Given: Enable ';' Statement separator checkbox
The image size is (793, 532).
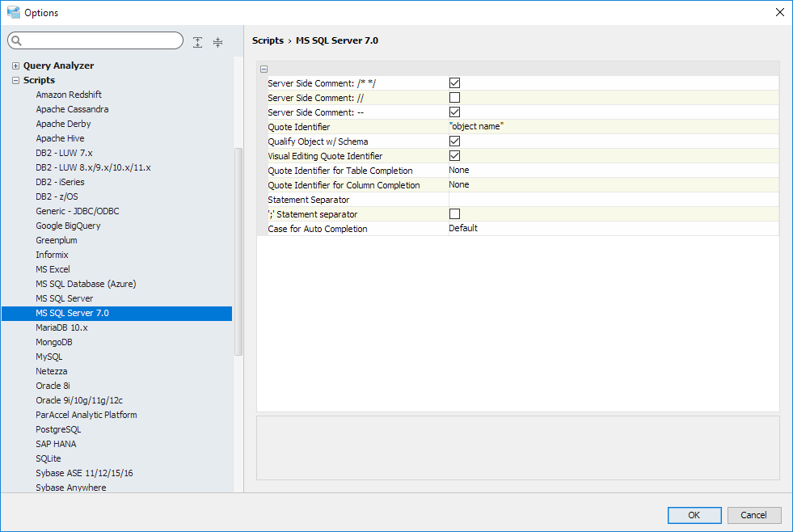Looking at the screenshot, I should (x=454, y=214).
